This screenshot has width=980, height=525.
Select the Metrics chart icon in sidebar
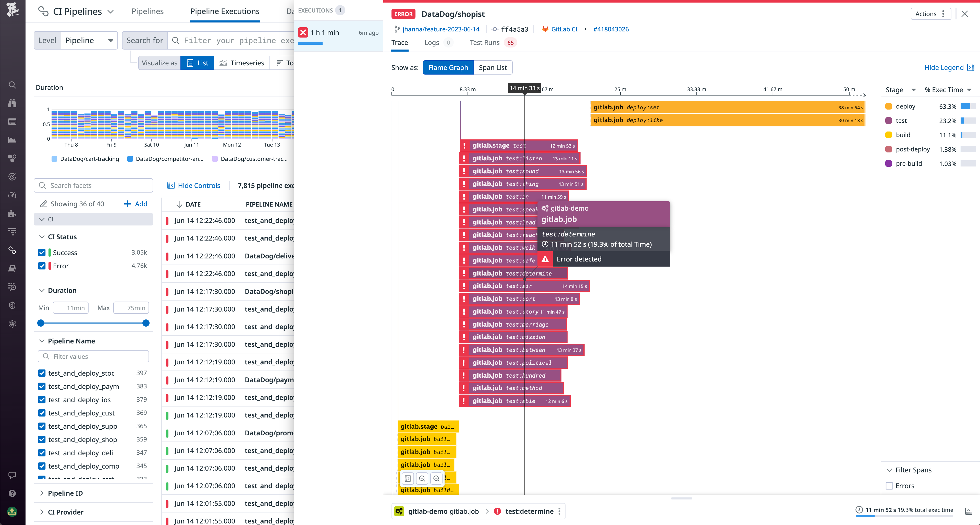[12, 140]
